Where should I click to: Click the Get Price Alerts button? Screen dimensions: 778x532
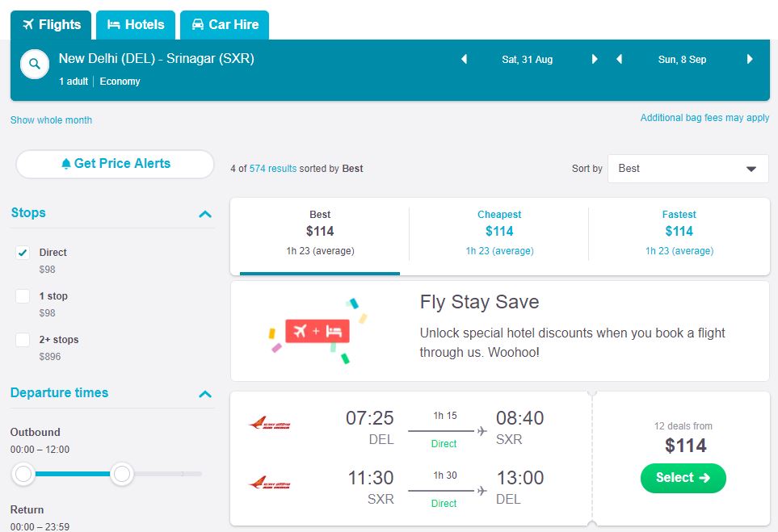pyautogui.click(x=115, y=164)
